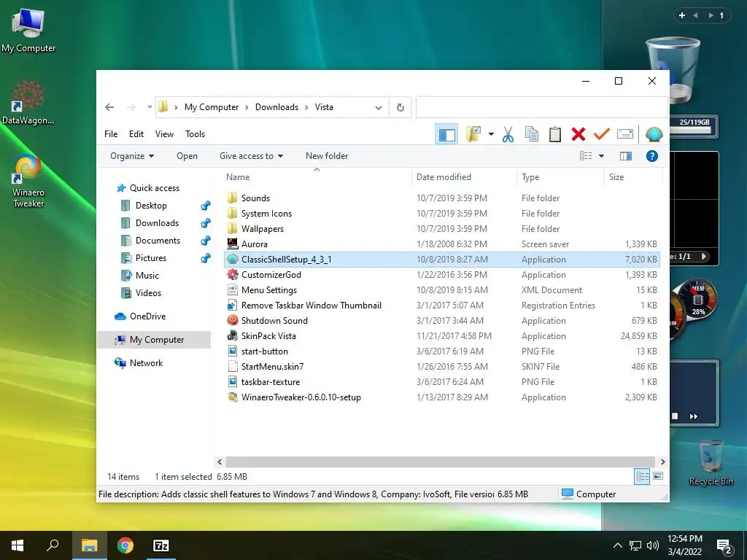The image size is (747, 560).
Task: Click the Back arrow button
Action: (109, 107)
